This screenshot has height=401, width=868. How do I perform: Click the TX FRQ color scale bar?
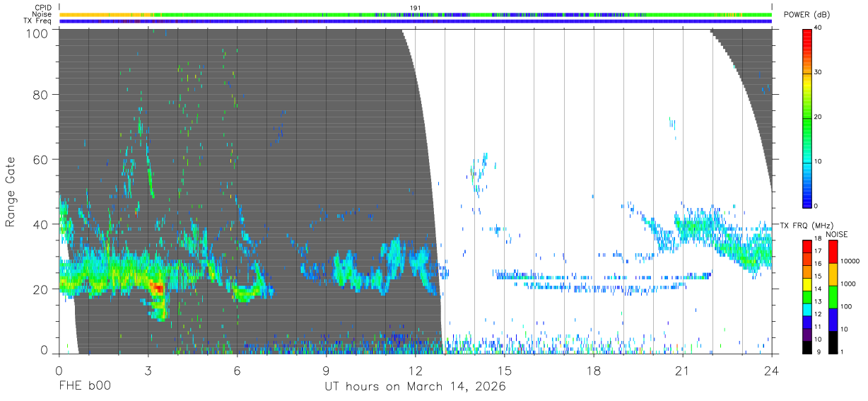point(807,296)
